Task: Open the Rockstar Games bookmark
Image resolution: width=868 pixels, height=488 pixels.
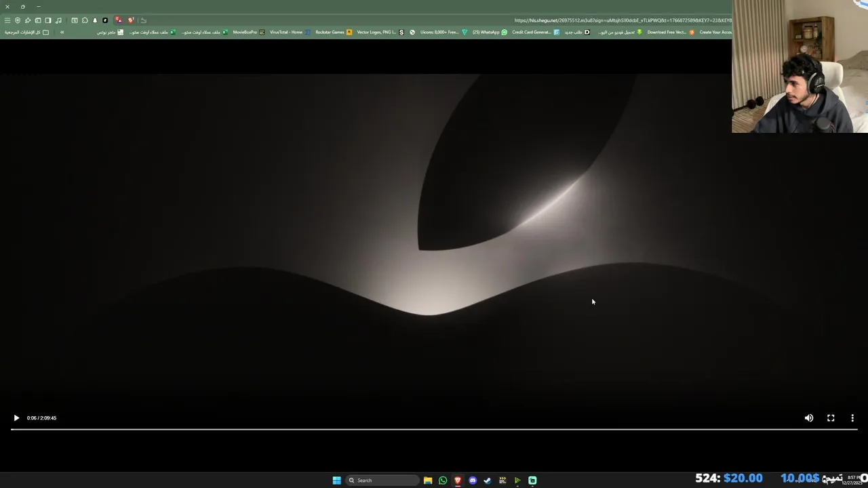Action: 334,32
